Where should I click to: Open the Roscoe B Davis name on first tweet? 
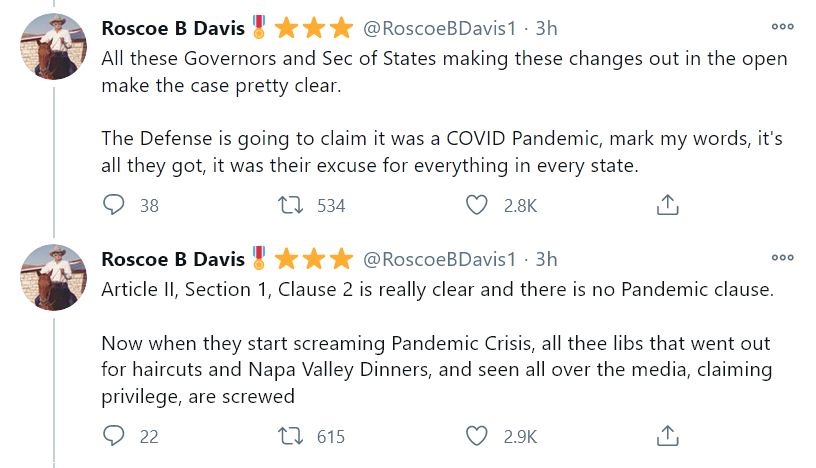(172, 28)
